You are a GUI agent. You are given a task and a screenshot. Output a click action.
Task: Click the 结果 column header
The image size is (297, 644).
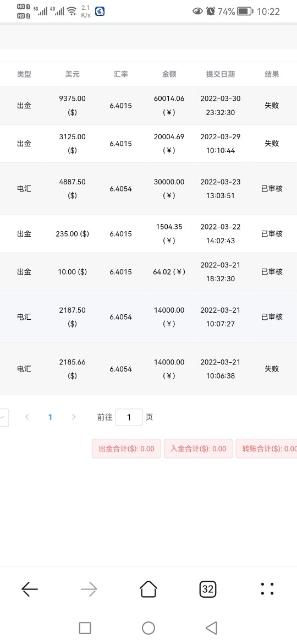[x=272, y=74]
